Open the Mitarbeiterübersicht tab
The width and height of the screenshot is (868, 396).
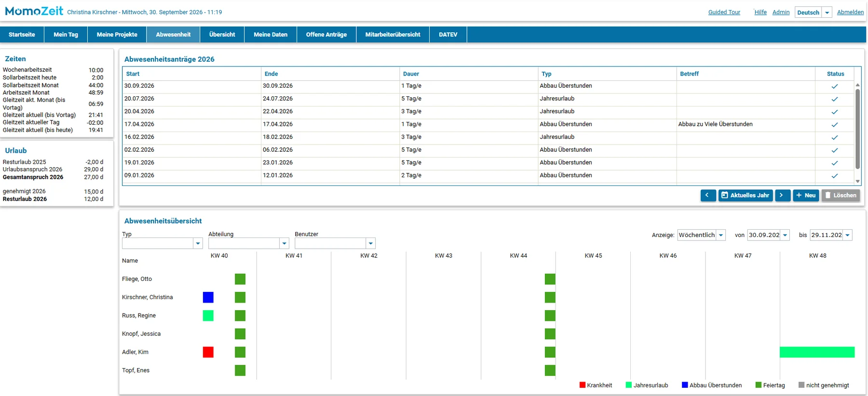pyautogui.click(x=393, y=35)
